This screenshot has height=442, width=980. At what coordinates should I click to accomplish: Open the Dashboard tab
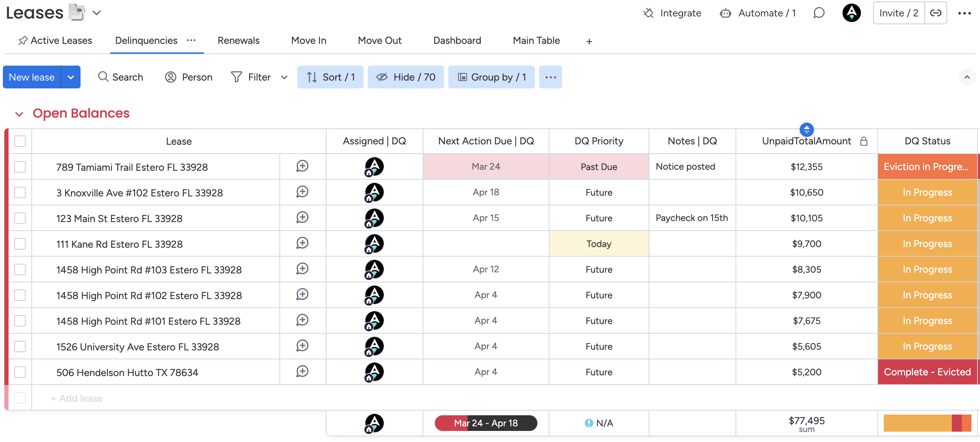(x=457, y=40)
